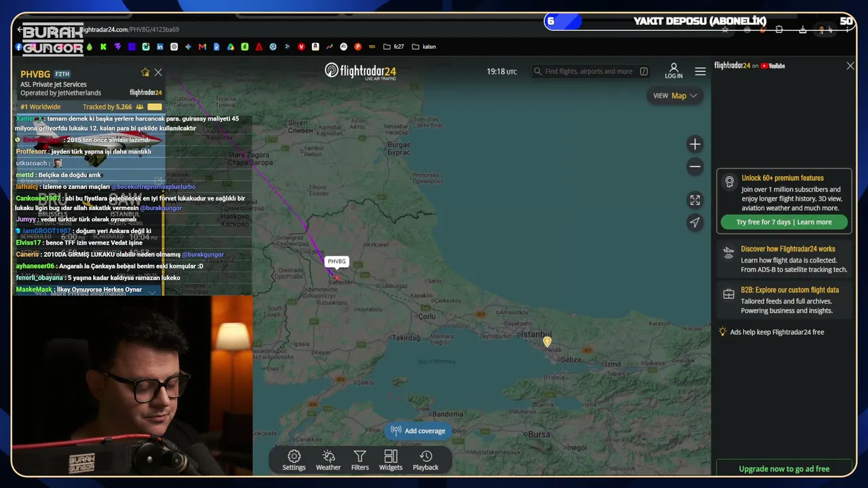Open the Filters funnel tool
Image resolution: width=868 pixels, height=488 pixels.
point(360,460)
